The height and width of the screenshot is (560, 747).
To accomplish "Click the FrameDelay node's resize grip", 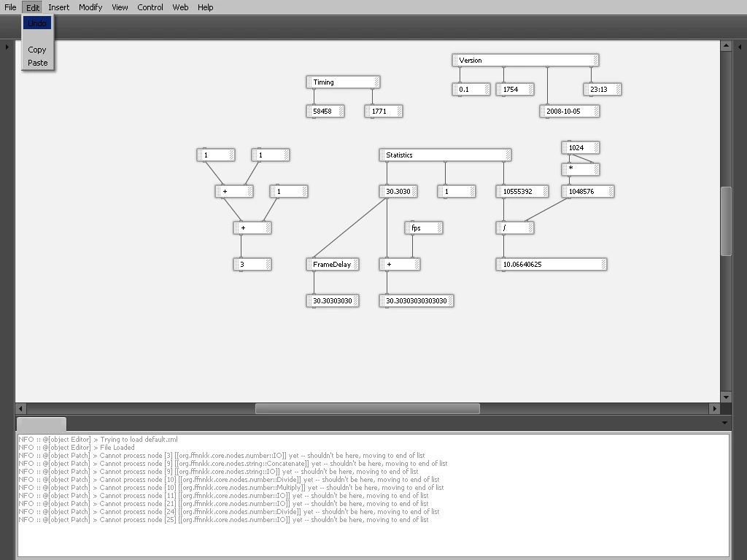I will 355,265.
